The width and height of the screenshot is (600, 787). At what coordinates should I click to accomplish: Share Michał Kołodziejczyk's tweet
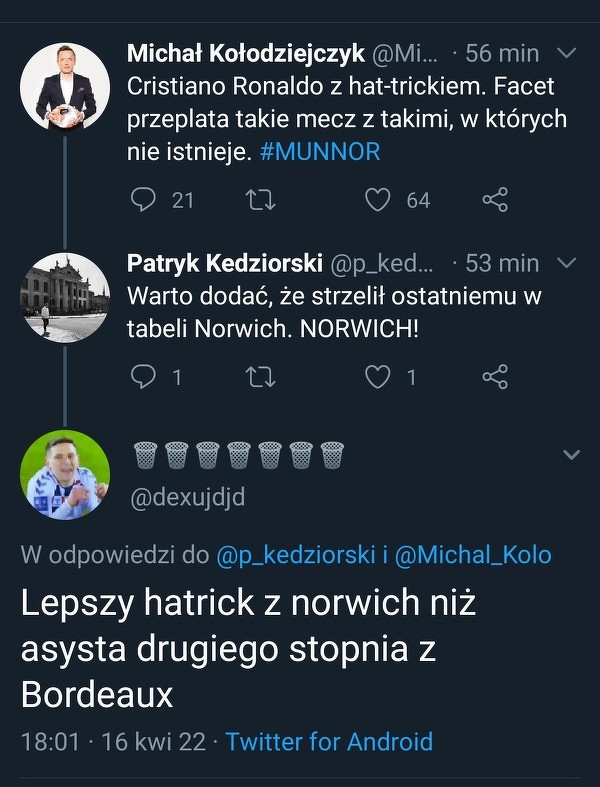[x=495, y=200]
